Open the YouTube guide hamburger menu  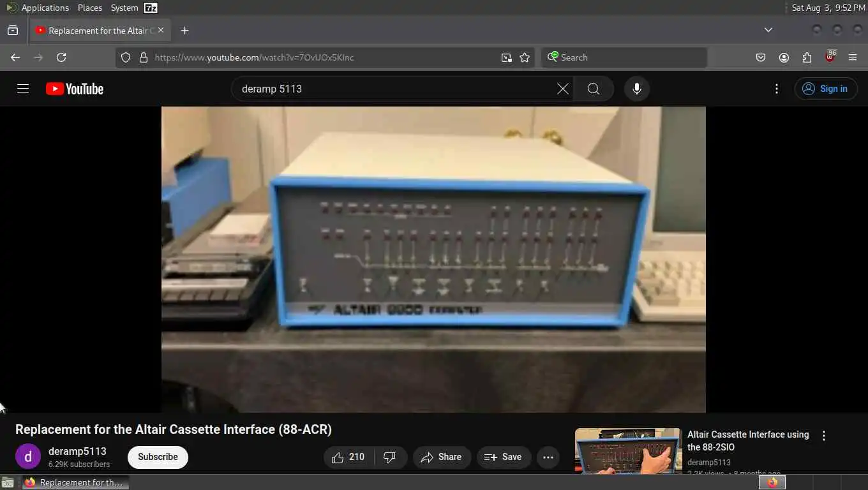point(23,89)
